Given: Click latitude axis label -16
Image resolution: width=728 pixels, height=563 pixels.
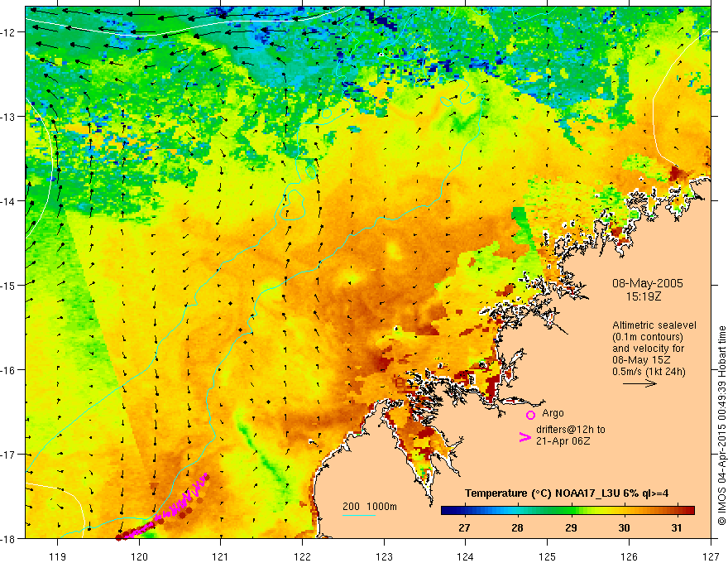Looking at the screenshot, I should click(x=9, y=370).
